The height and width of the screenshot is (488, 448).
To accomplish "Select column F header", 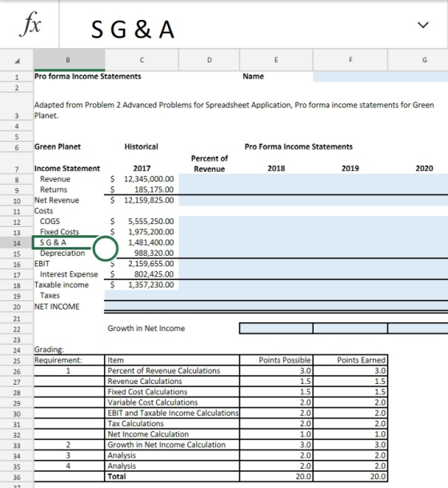I will [350, 60].
